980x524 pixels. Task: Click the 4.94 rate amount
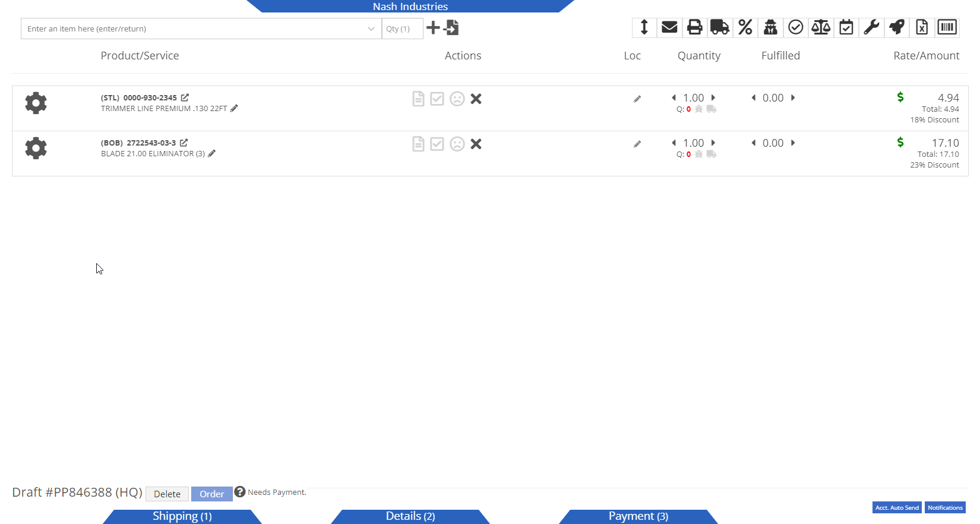[x=948, y=97]
